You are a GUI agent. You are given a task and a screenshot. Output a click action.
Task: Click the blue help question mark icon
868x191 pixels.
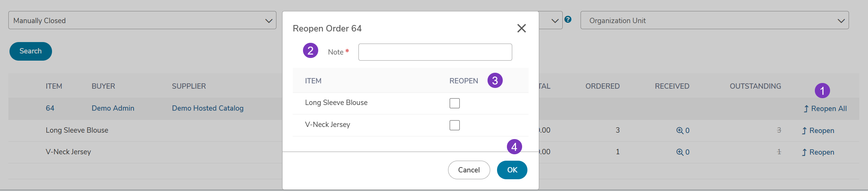point(568,19)
